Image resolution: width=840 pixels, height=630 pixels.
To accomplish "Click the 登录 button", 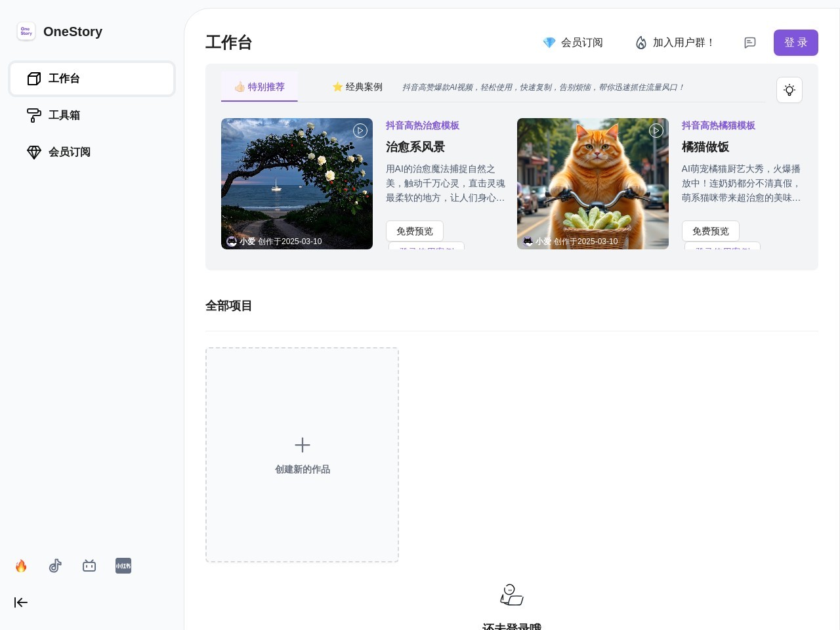I will click(x=795, y=43).
